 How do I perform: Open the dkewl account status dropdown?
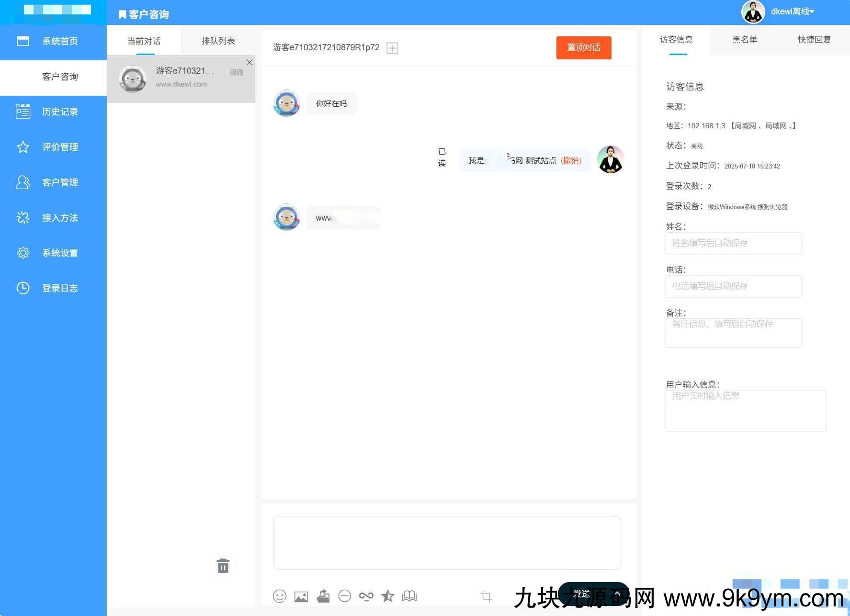[793, 11]
